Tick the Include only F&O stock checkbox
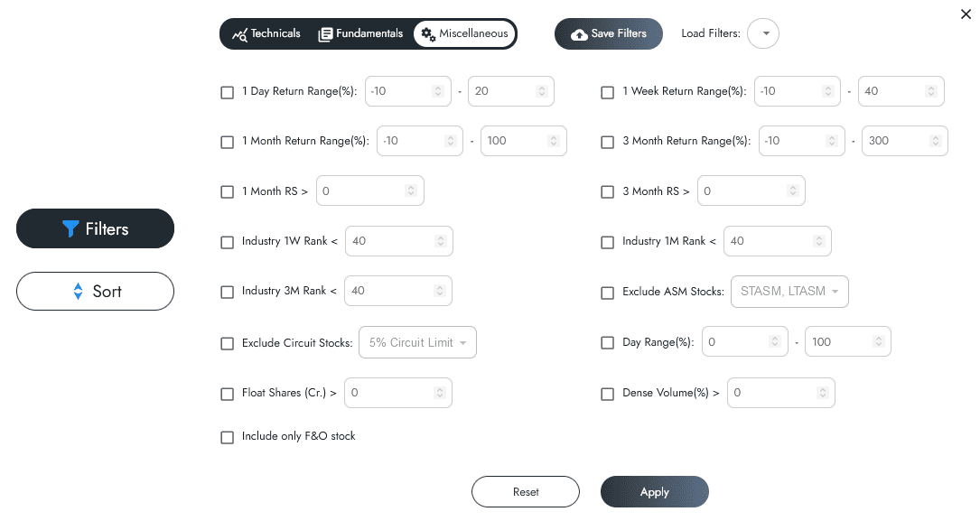Image resolution: width=980 pixels, height=521 pixels. click(228, 437)
